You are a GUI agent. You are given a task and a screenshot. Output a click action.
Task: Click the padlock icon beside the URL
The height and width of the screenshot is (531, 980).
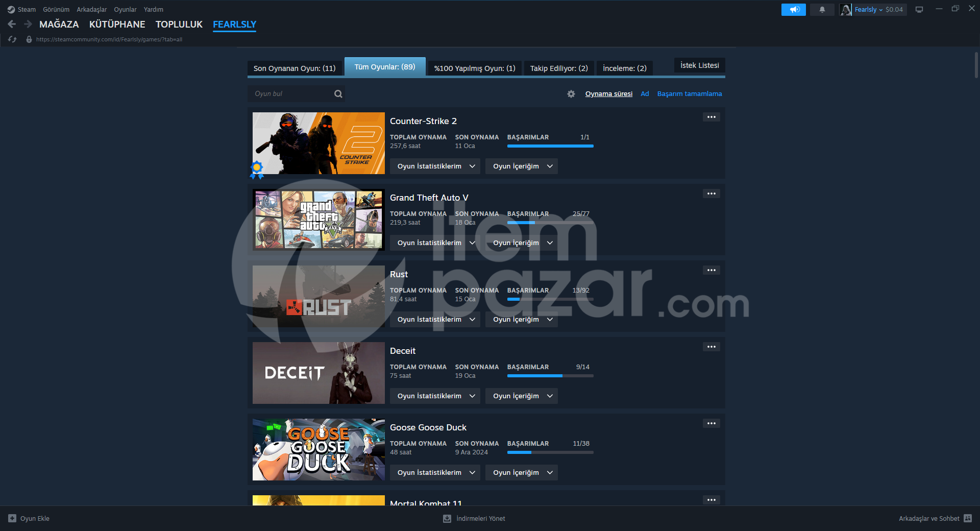click(29, 39)
